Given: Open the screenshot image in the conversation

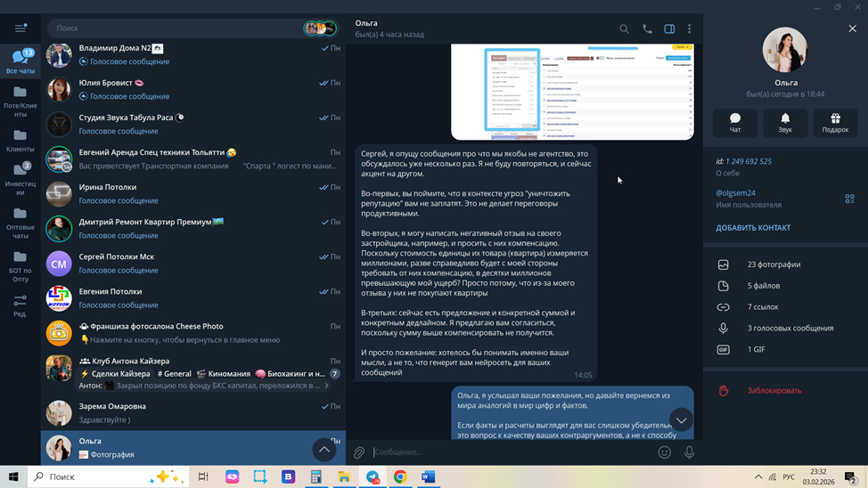Looking at the screenshot, I should 572,92.
